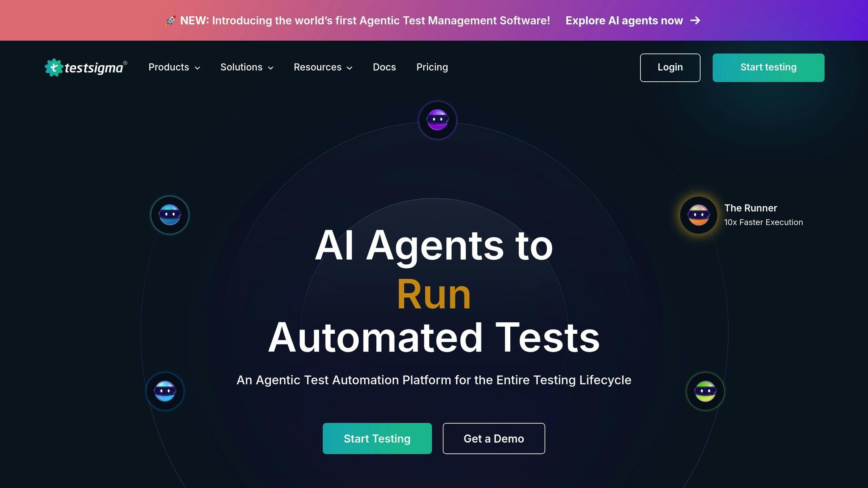Click the Start Testing hero button
The height and width of the screenshot is (488, 868).
click(x=377, y=438)
